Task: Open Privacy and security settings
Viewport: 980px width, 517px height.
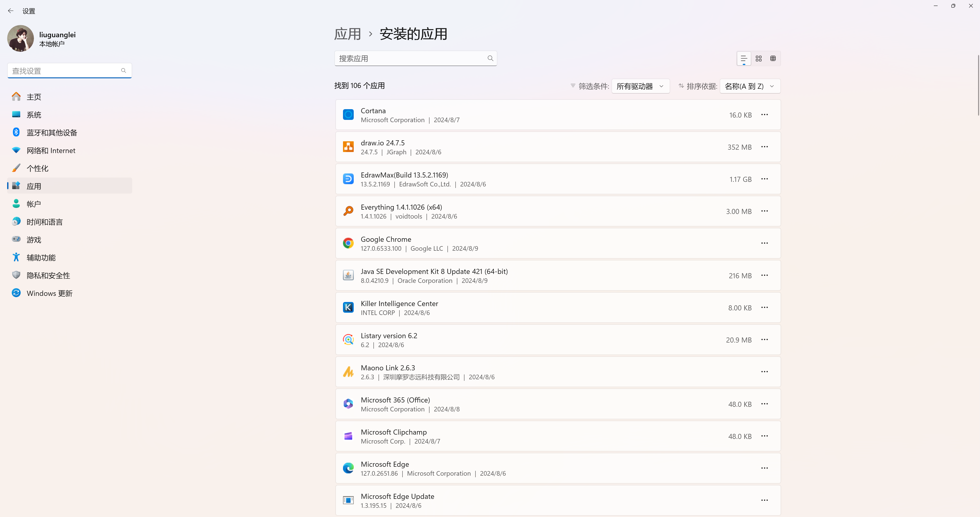Action: (x=48, y=276)
